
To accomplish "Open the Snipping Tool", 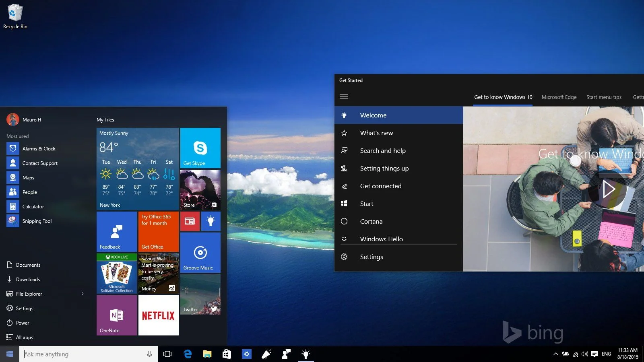I will pyautogui.click(x=37, y=221).
